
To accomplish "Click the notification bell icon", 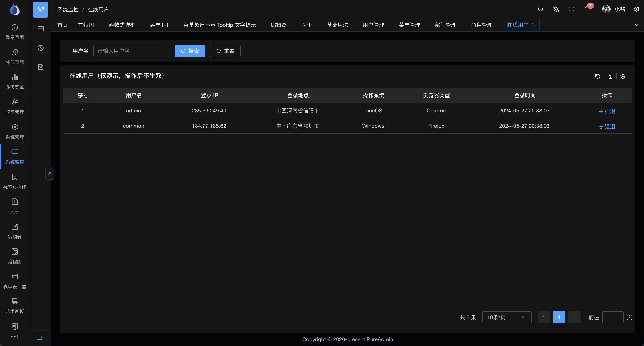I will tap(586, 10).
